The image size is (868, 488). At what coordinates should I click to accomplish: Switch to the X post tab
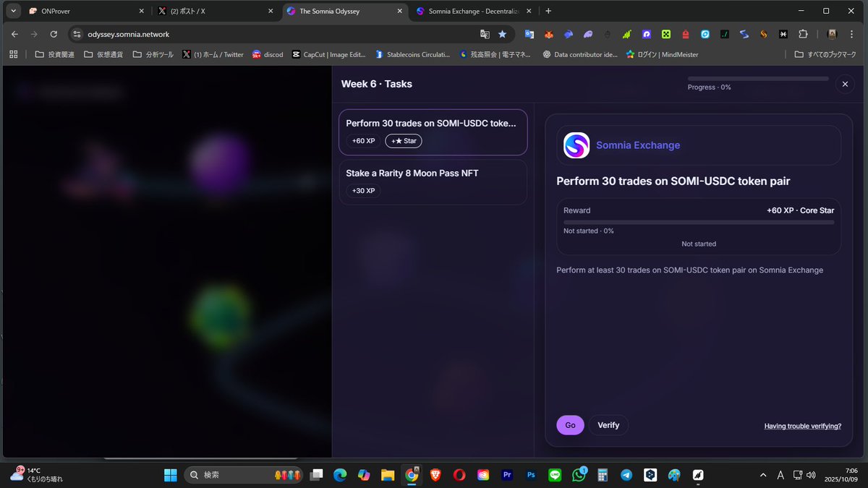[x=216, y=11]
